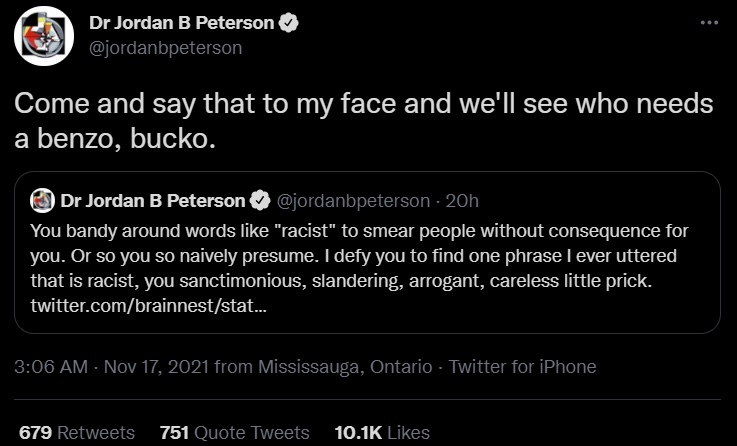Image resolution: width=737 pixels, height=446 pixels.
Task: View the 10.1K Likes list
Action: pos(382,432)
